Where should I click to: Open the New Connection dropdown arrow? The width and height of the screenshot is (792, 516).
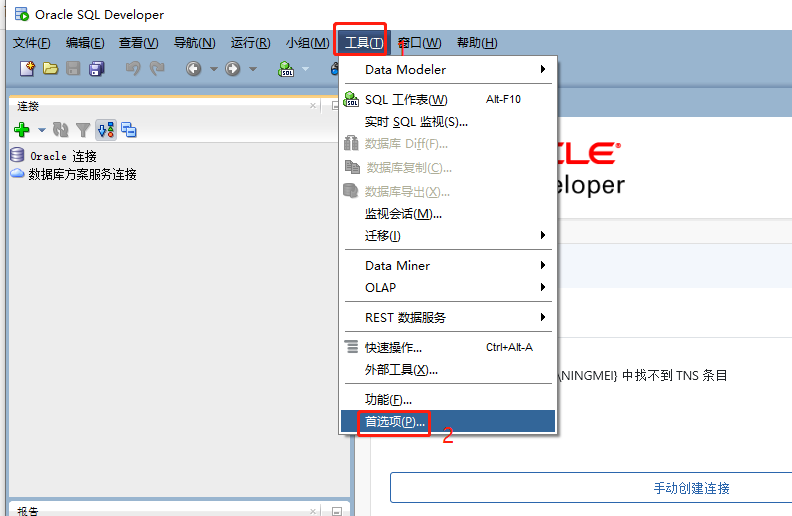click(42, 130)
